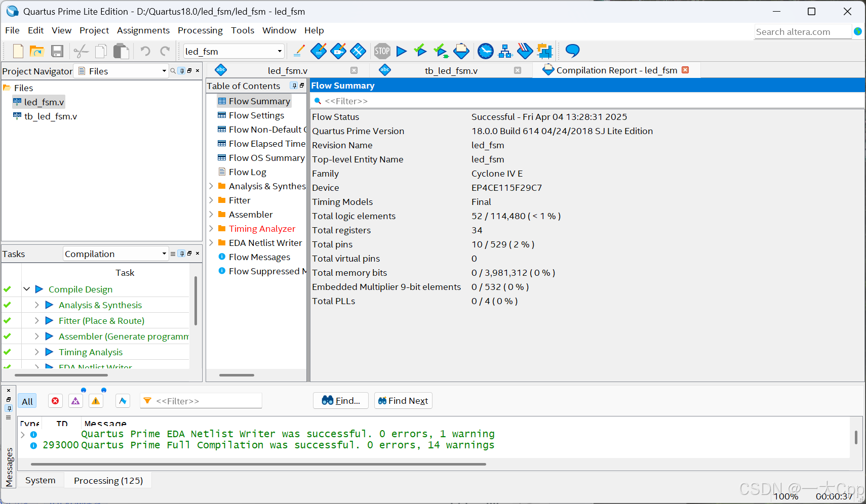866x504 pixels.
Task: Click the STOP processing icon
Action: point(382,51)
